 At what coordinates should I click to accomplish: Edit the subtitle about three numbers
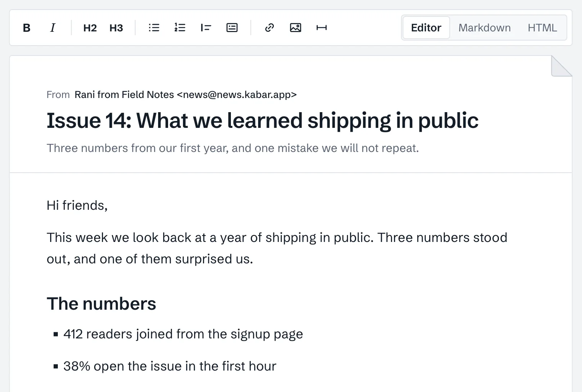233,148
